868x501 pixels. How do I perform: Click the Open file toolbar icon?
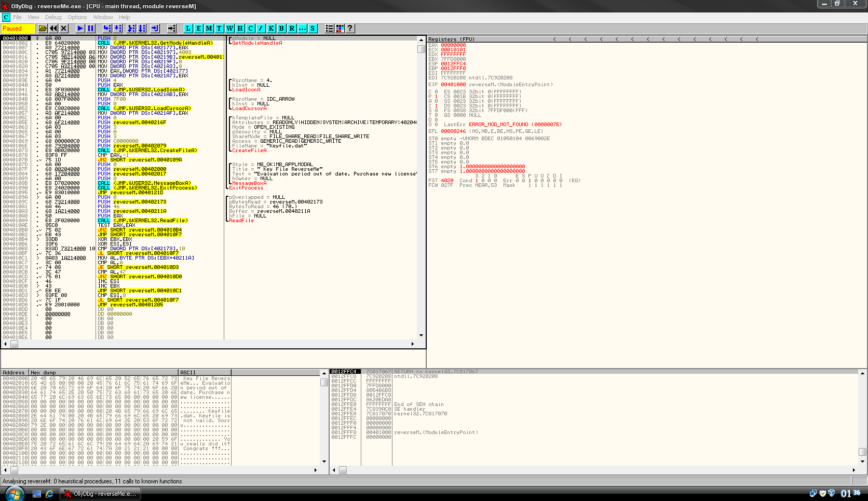click(43, 29)
